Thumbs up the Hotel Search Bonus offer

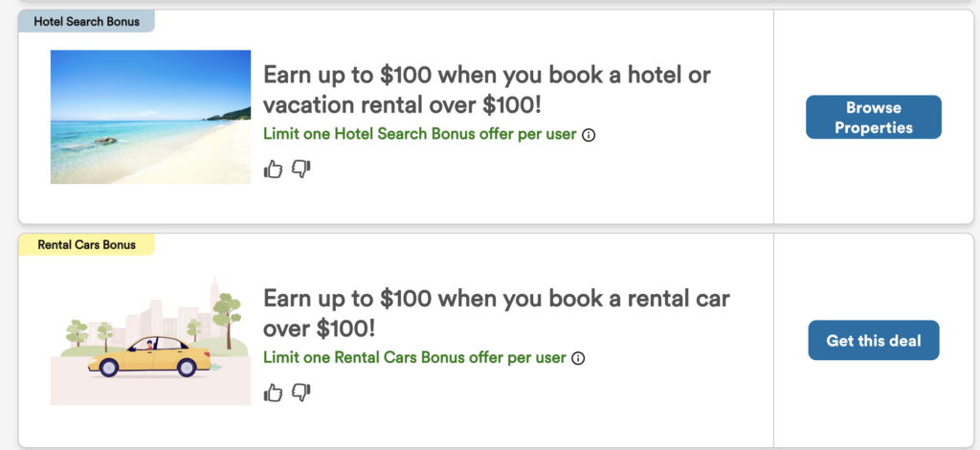[274, 169]
